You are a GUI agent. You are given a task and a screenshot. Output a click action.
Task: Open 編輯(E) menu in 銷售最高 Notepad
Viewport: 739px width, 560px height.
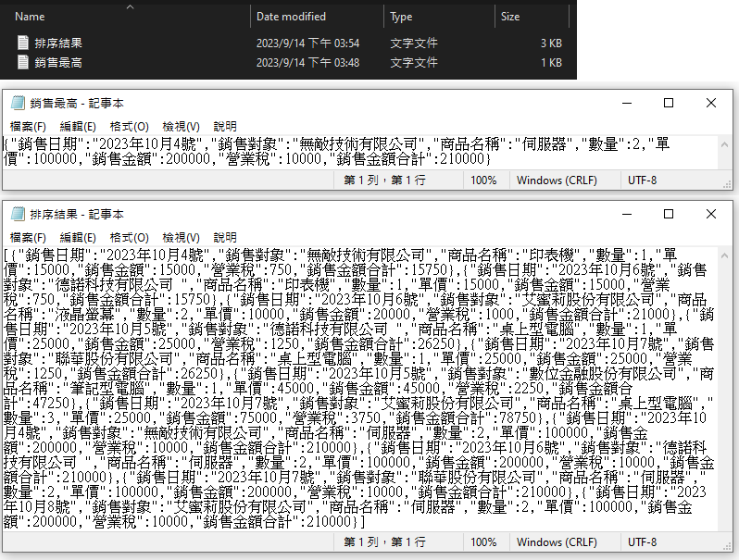coord(78,126)
